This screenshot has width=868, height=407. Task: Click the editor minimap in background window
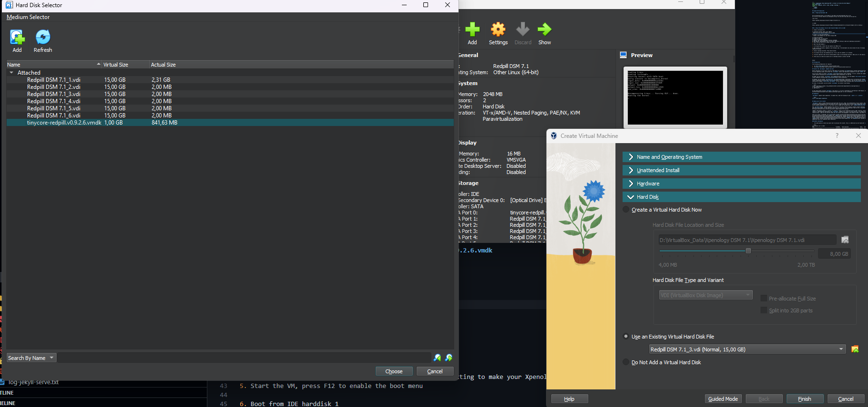pyautogui.click(x=839, y=64)
